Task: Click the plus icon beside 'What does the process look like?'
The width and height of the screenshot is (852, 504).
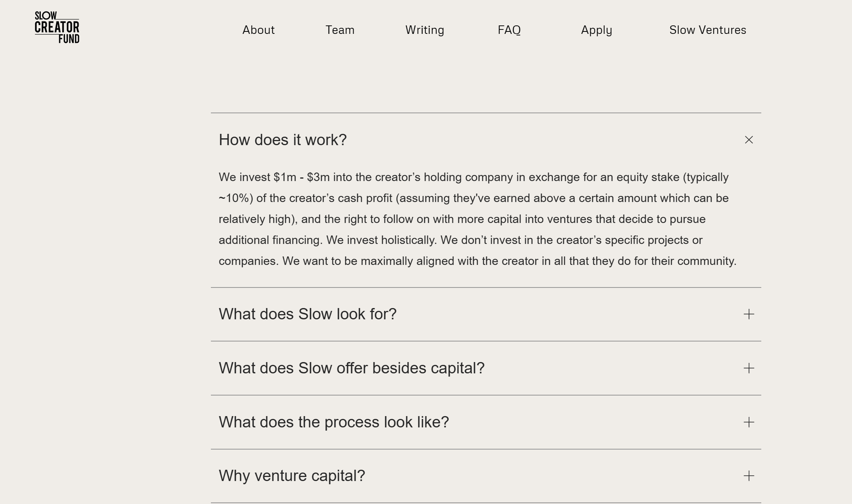Action: click(749, 422)
